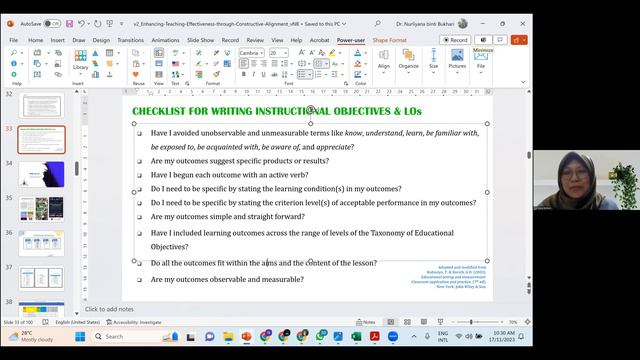640x360 pixels.
Task: Open the Cambria font name dropdown
Action: pos(262,53)
